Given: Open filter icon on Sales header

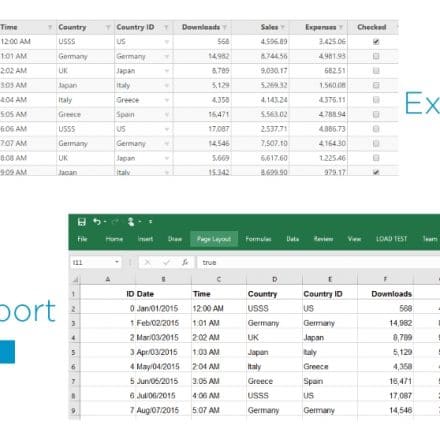Looking at the screenshot, I should (x=283, y=27).
